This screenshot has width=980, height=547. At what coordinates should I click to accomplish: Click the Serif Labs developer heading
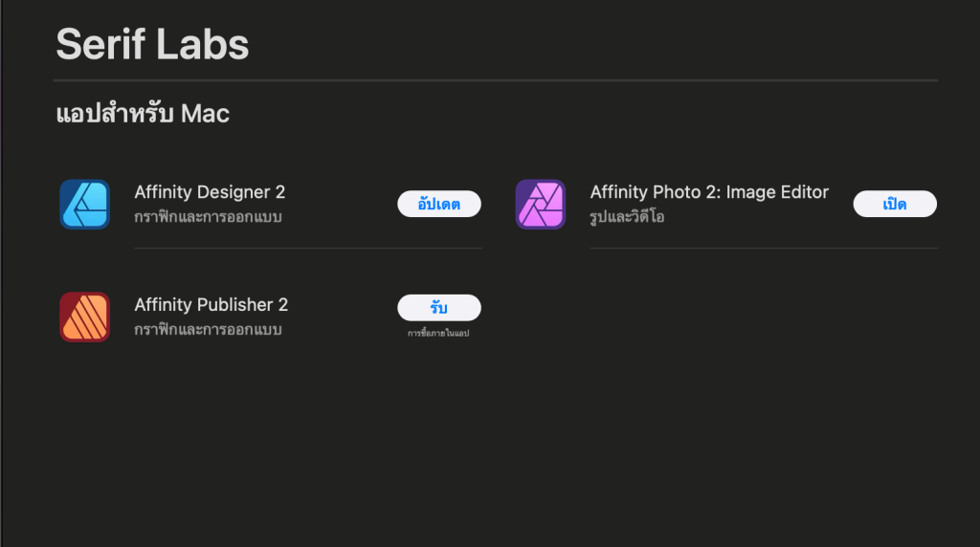coord(152,44)
